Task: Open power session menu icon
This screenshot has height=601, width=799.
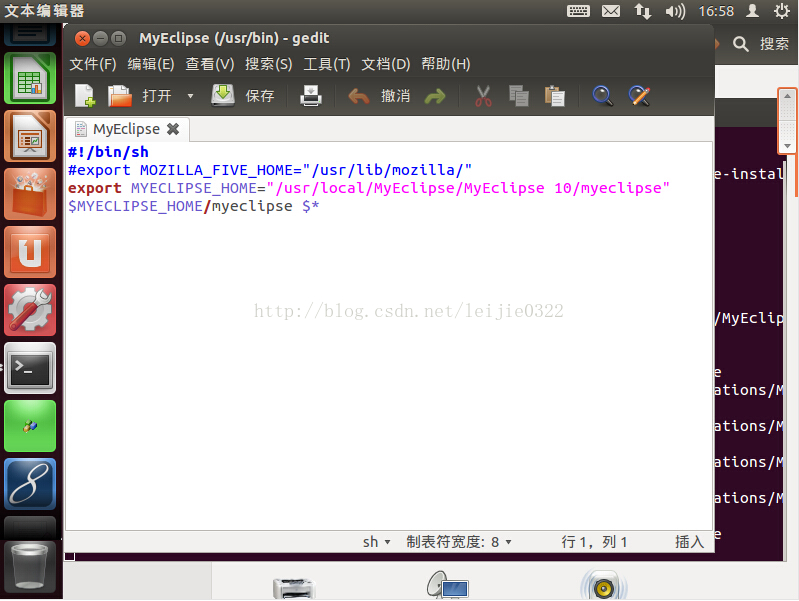Action: click(782, 11)
